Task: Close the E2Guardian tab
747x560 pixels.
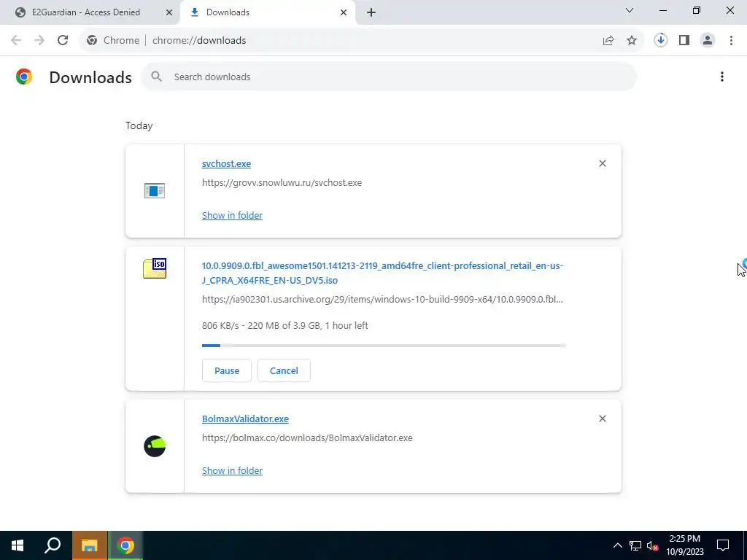Action: [169, 13]
